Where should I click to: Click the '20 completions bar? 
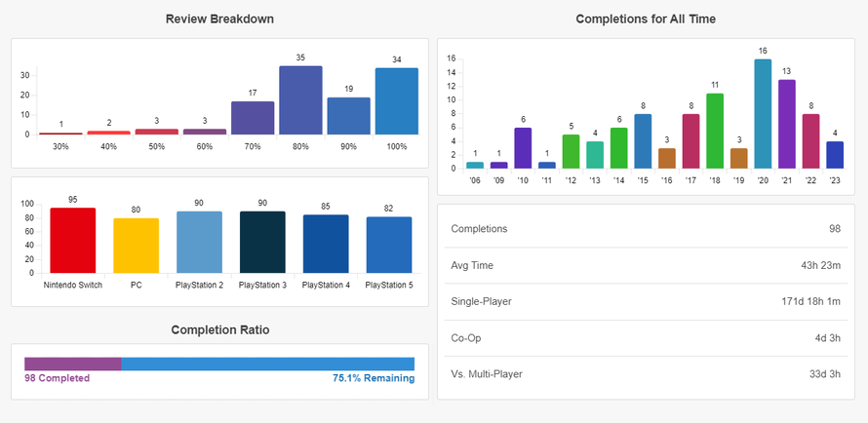[x=763, y=115]
